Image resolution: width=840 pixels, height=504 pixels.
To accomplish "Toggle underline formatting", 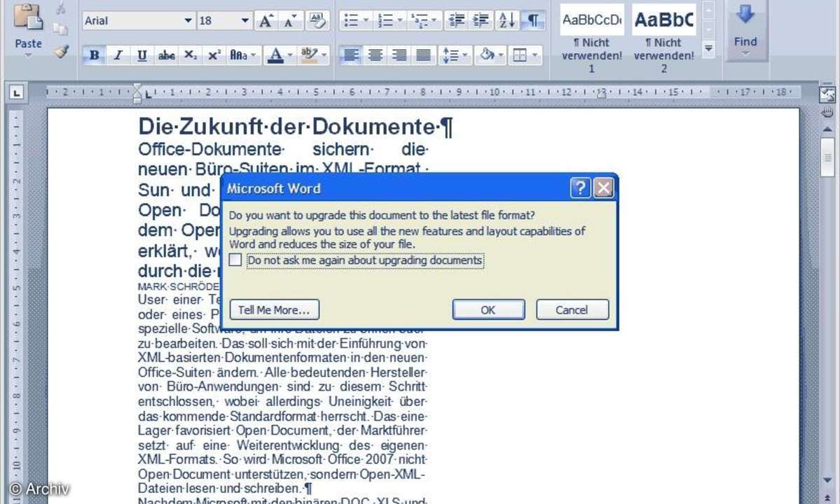I will tap(142, 55).
